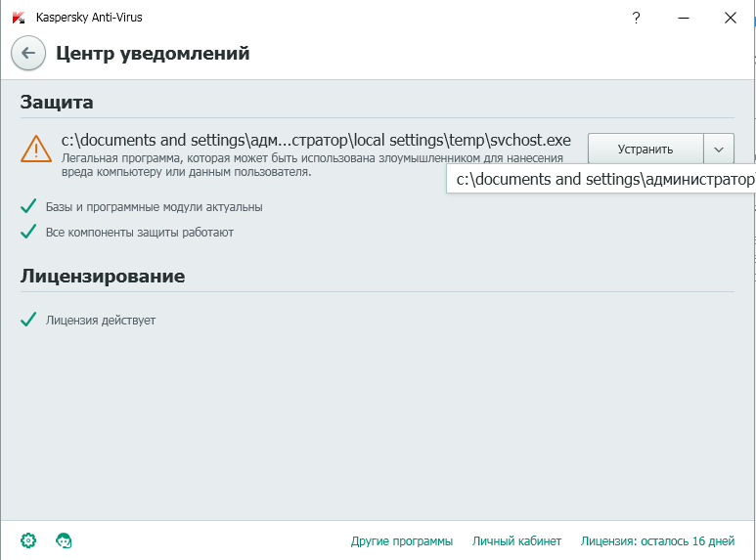Click "Лицензия: осталось 16 дней" link
The height and width of the screenshot is (560, 756).
657,540
